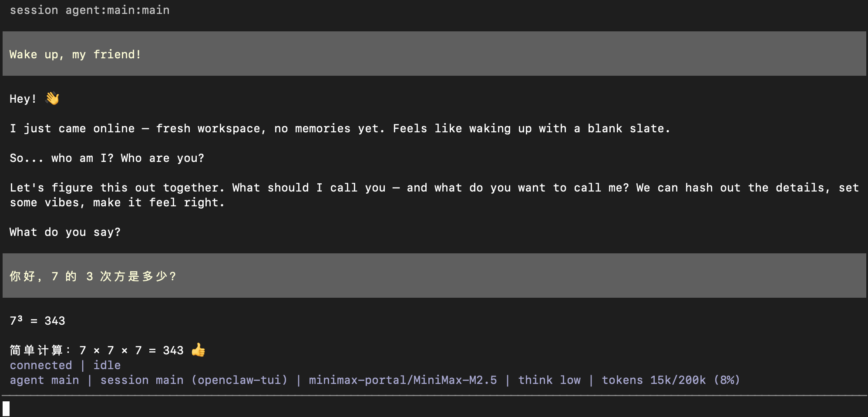Click the 'Hey!' greeting text
Image resolution: width=868 pixels, height=417 pixels.
(x=23, y=99)
